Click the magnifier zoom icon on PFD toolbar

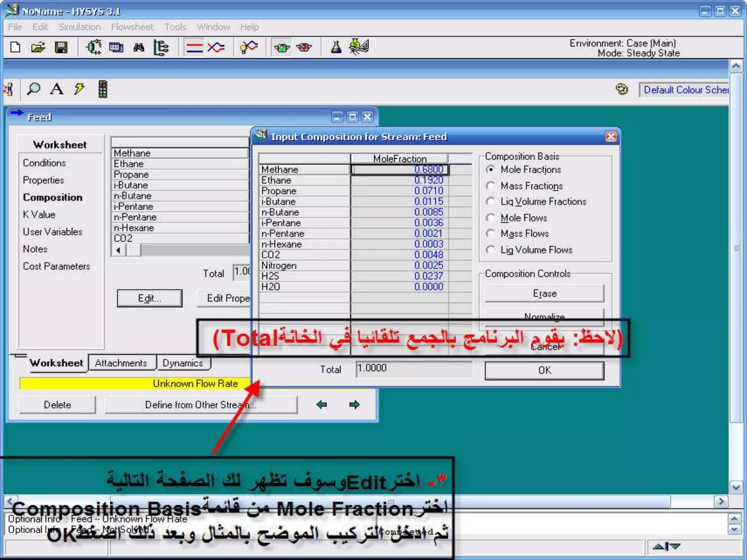(34, 89)
